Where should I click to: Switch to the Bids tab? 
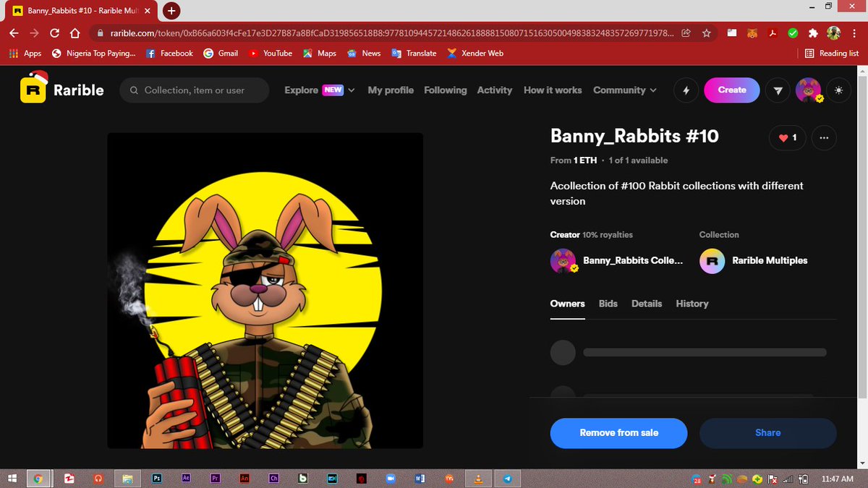point(608,304)
